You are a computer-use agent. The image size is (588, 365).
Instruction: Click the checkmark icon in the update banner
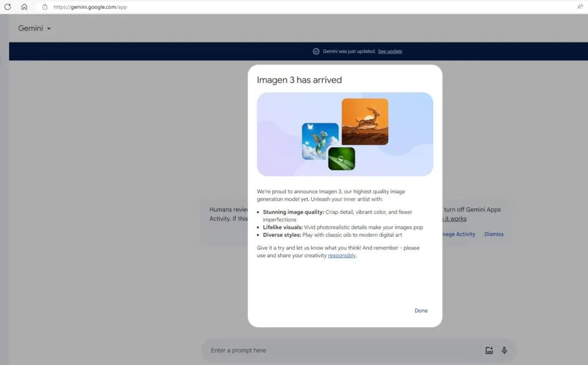(316, 52)
